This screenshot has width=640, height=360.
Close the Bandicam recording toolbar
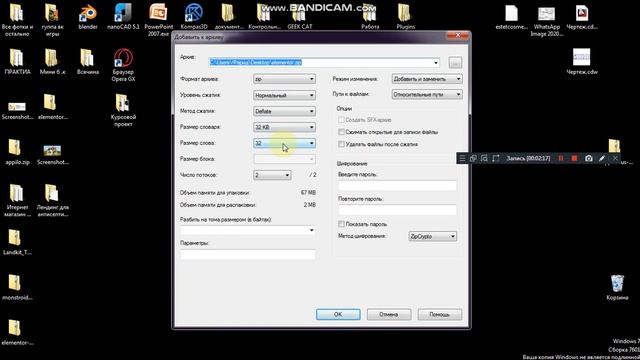coord(615,158)
